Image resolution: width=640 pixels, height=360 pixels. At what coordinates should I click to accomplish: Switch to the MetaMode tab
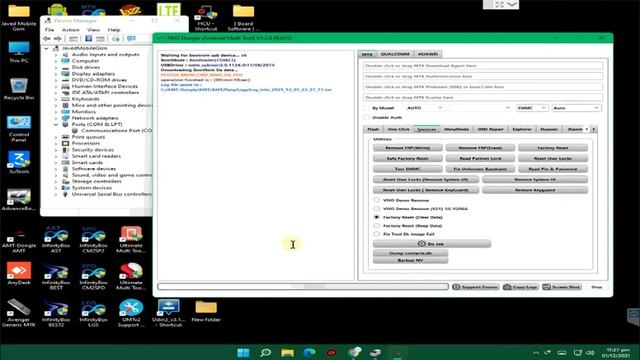[x=456, y=129]
